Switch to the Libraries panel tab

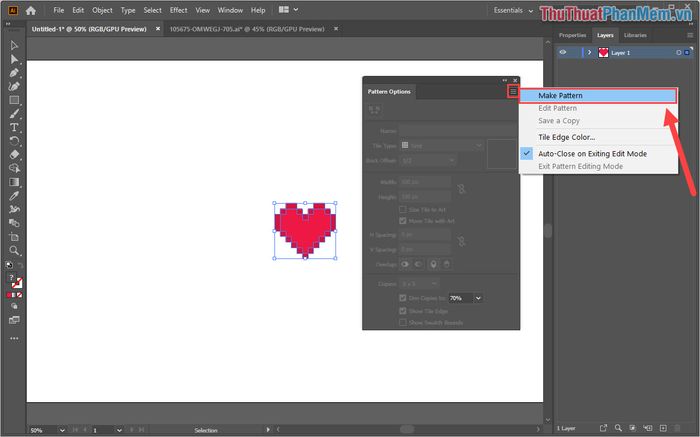pyautogui.click(x=635, y=35)
